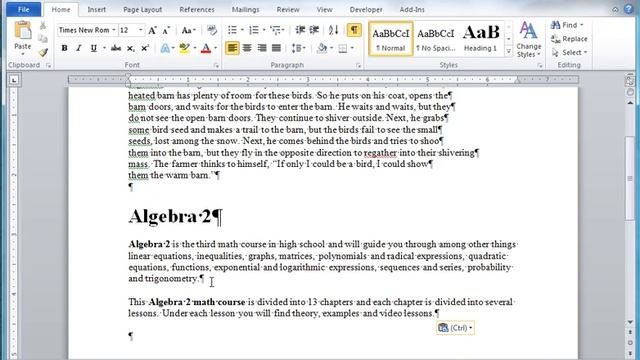Click the Sort A to Z icon
Image resolution: width=640 pixels, height=360 pixels.
tap(333, 30)
